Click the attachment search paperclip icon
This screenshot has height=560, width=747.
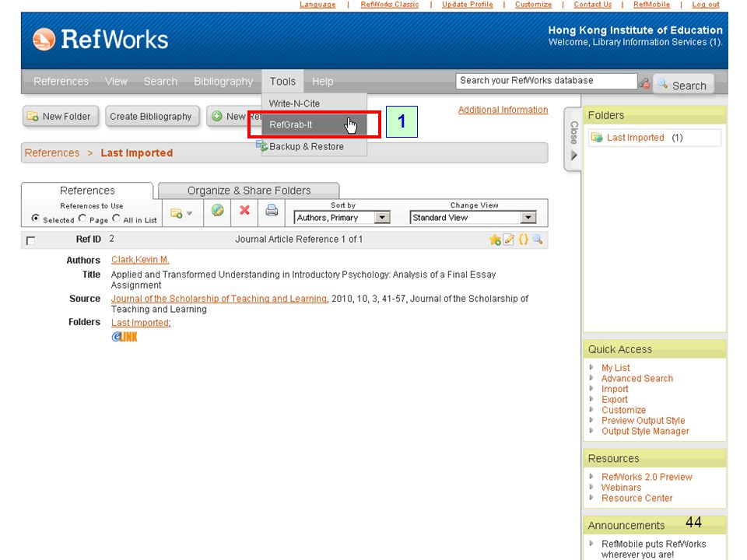click(644, 83)
